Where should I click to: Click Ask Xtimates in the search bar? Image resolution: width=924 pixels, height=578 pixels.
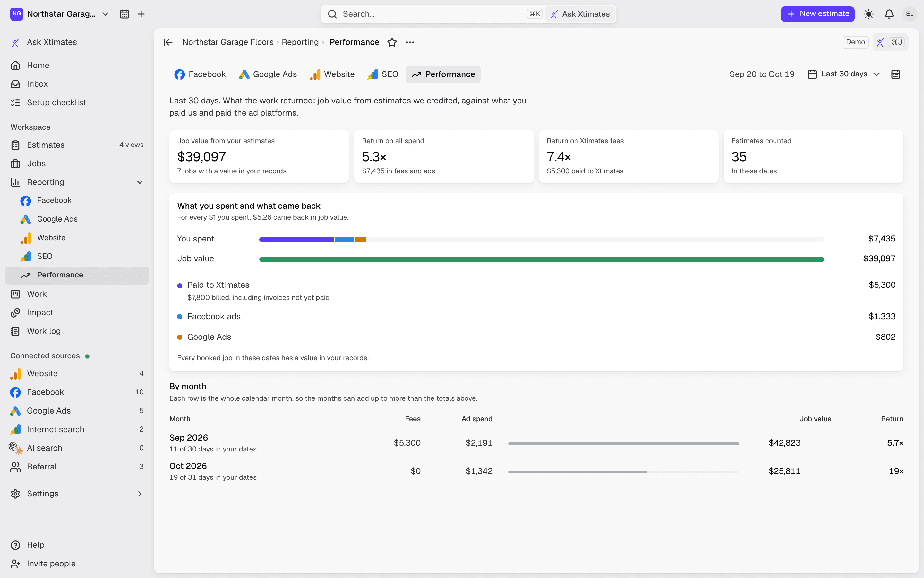coord(580,14)
